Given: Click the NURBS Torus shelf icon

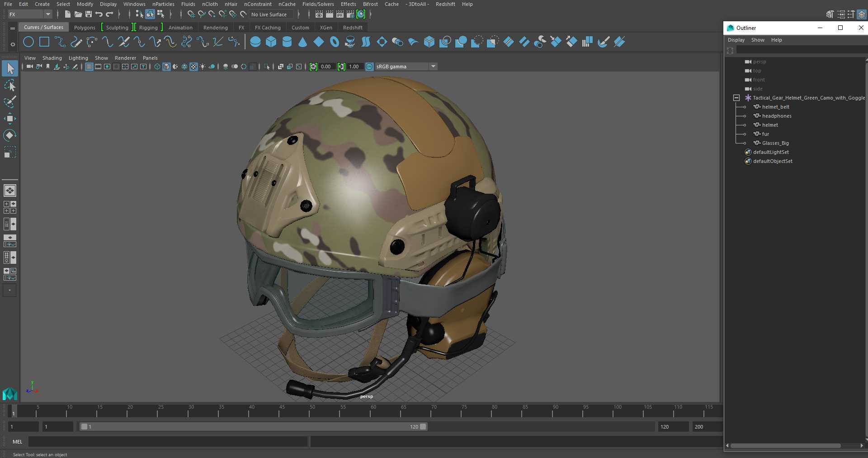Looking at the screenshot, I should click(335, 42).
